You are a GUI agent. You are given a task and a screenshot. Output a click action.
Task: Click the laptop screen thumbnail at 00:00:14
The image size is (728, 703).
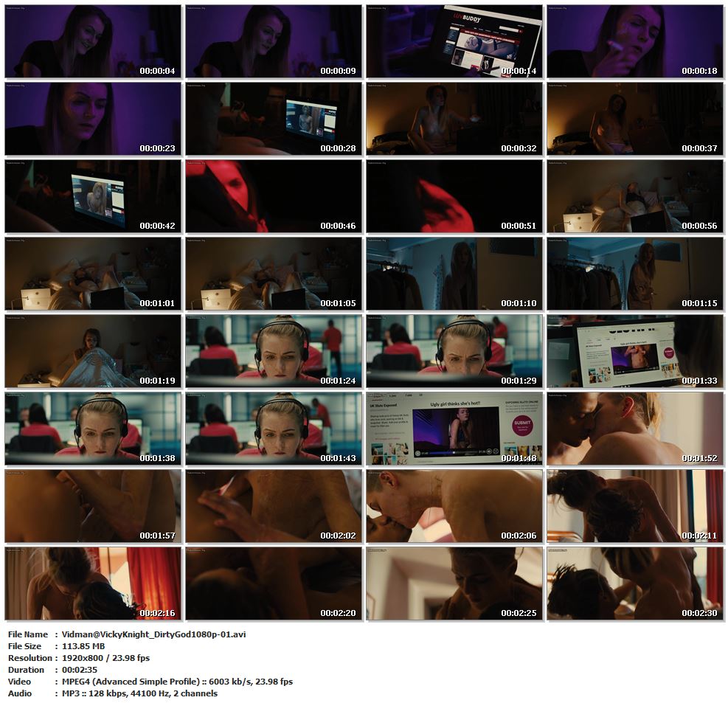[454, 41]
